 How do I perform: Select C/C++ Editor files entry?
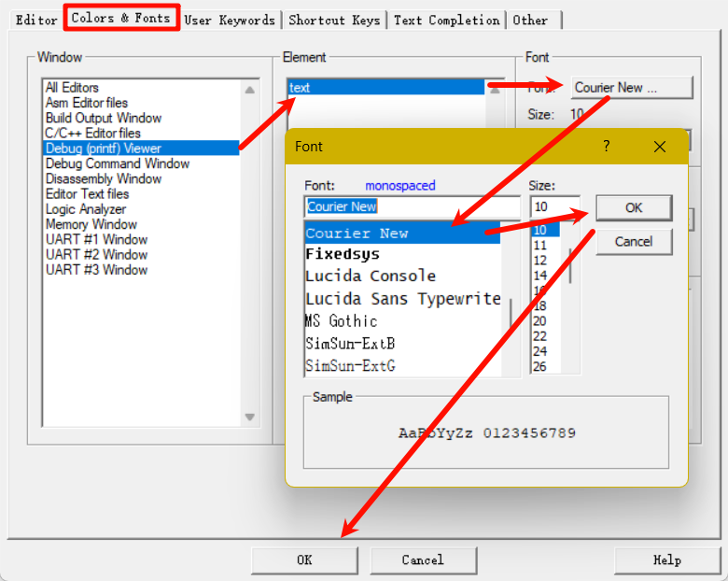click(x=141, y=133)
